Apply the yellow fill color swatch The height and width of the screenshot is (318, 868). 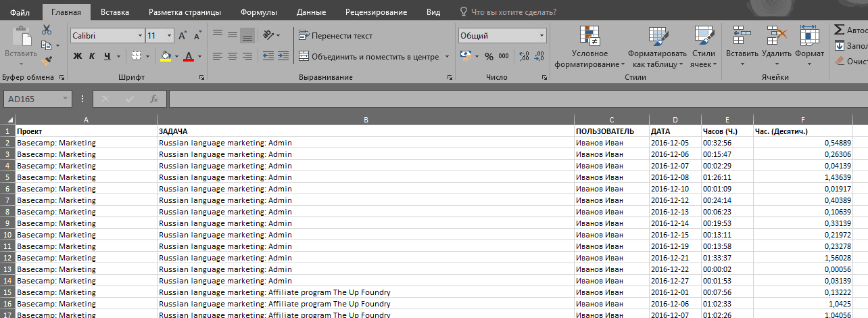pos(166,56)
